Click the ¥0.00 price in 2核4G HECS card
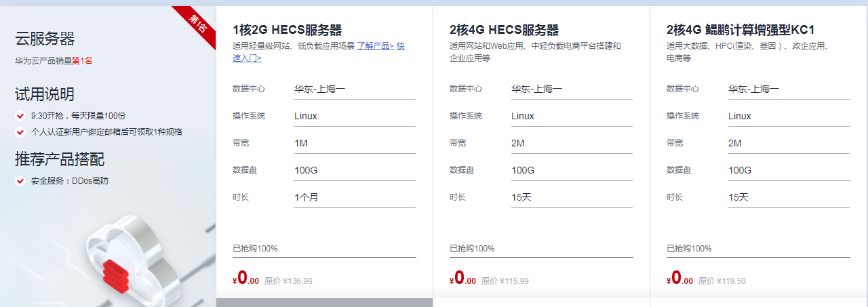 point(462,279)
